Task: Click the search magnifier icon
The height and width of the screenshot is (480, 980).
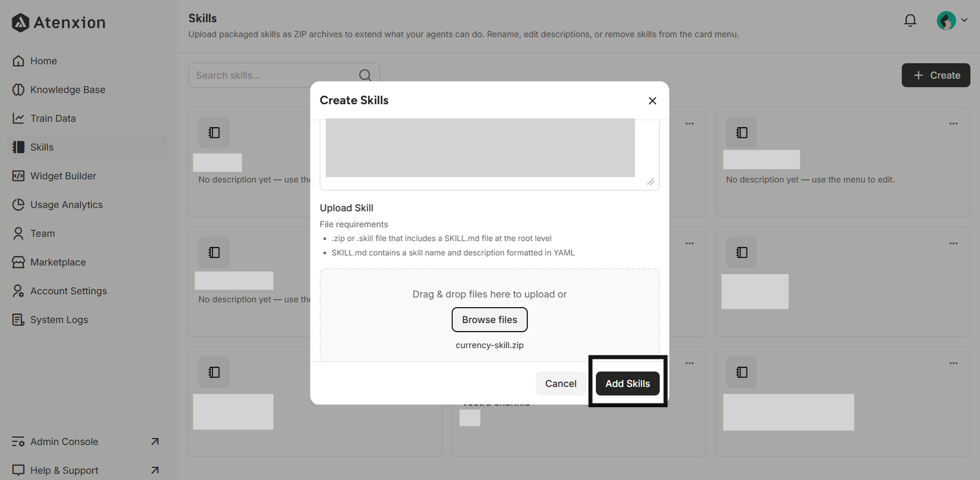Action: click(x=365, y=75)
